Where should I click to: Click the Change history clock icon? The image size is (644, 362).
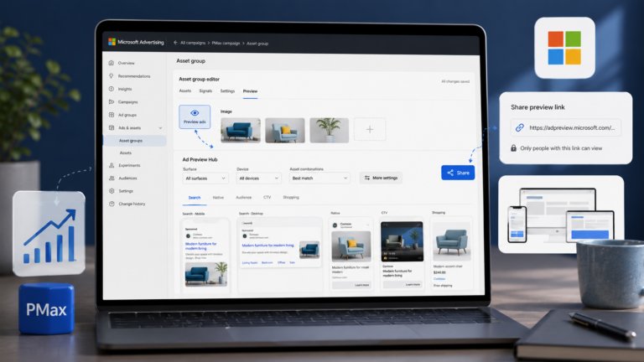point(112,204)
